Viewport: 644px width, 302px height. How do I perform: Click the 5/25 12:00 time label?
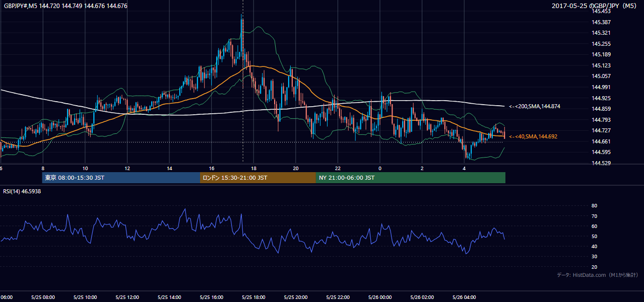(127, 297)
